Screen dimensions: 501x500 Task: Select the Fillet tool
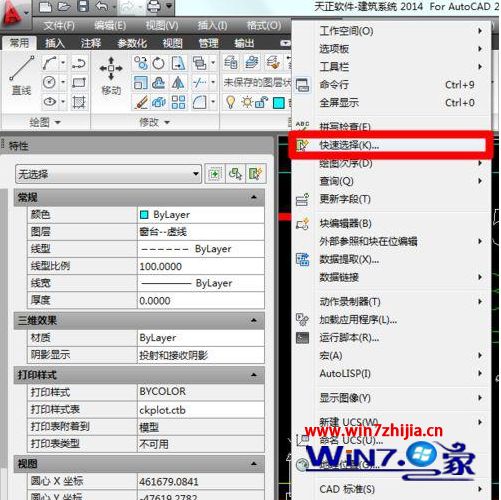pyautogui.click(x=199, y=102)
